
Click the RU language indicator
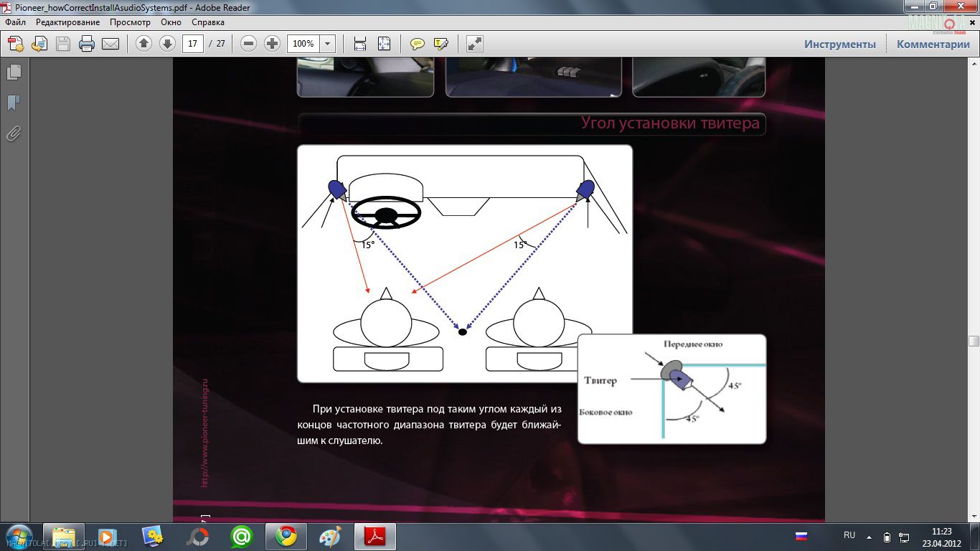(x=849, y=536)
